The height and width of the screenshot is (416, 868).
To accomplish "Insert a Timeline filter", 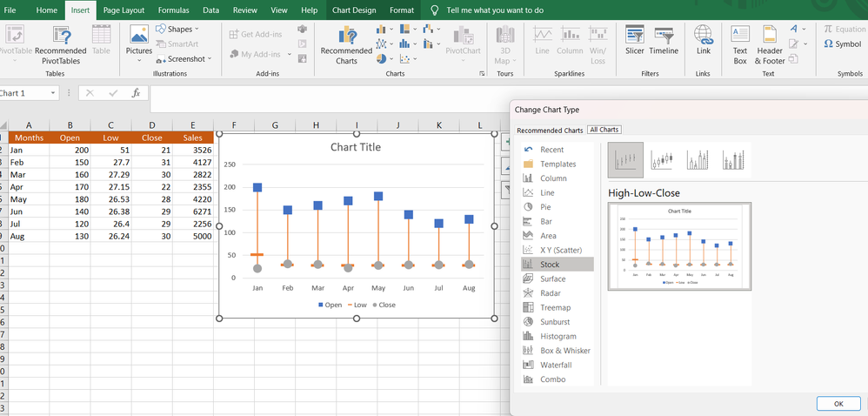I will 664,40.
